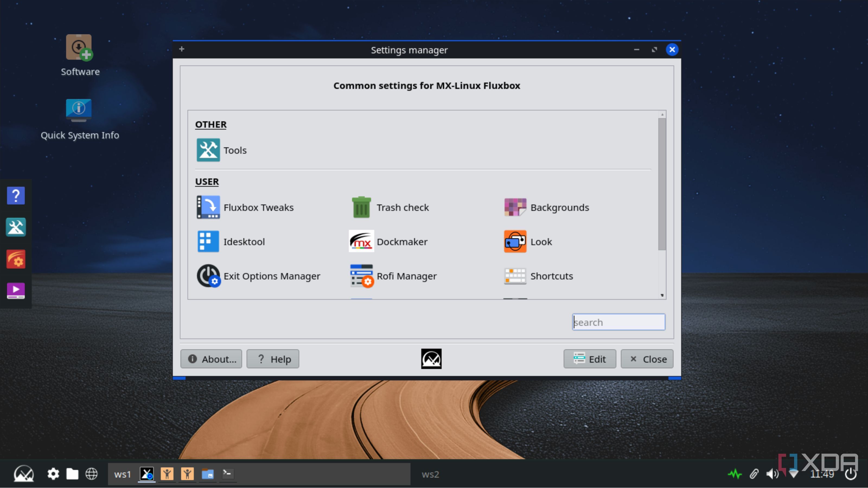Click the question mark help dock icon
The width and height of the screenshot is (868, 488).
(x=16, y=196)
